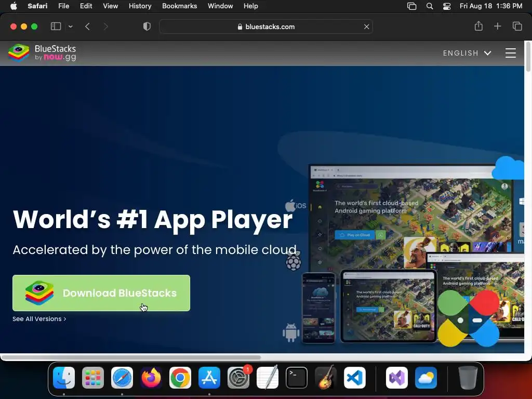Screen dimensions: 532x399
Task: Open Finder from the Dock
Action: tap(64, 378)
